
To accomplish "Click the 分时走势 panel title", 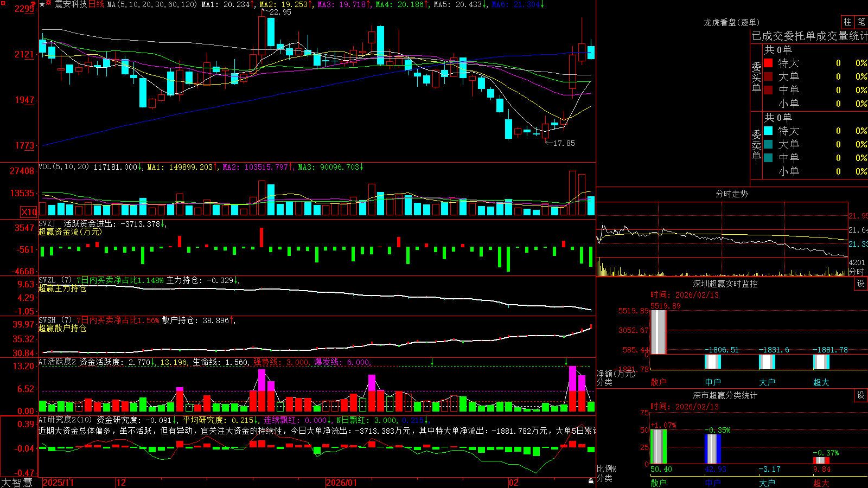I will (732, 194).
